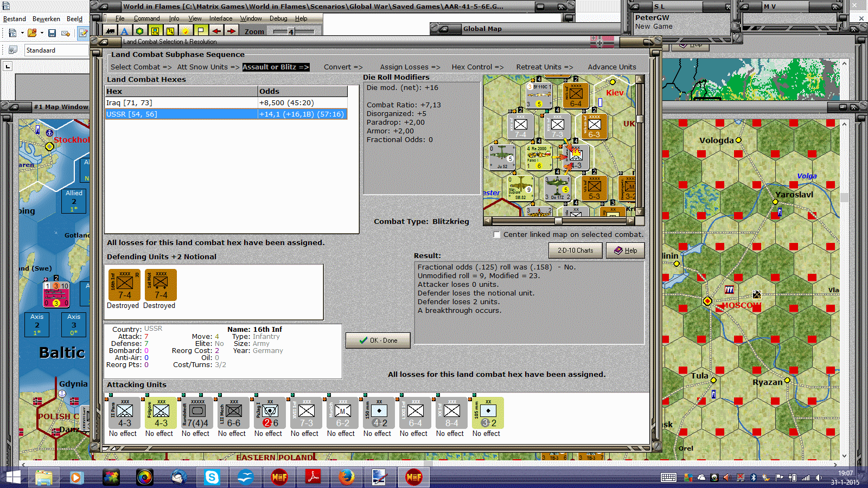Click the Hex column header
The height and width of the screenshot is (488, 868).
[181, 91]
